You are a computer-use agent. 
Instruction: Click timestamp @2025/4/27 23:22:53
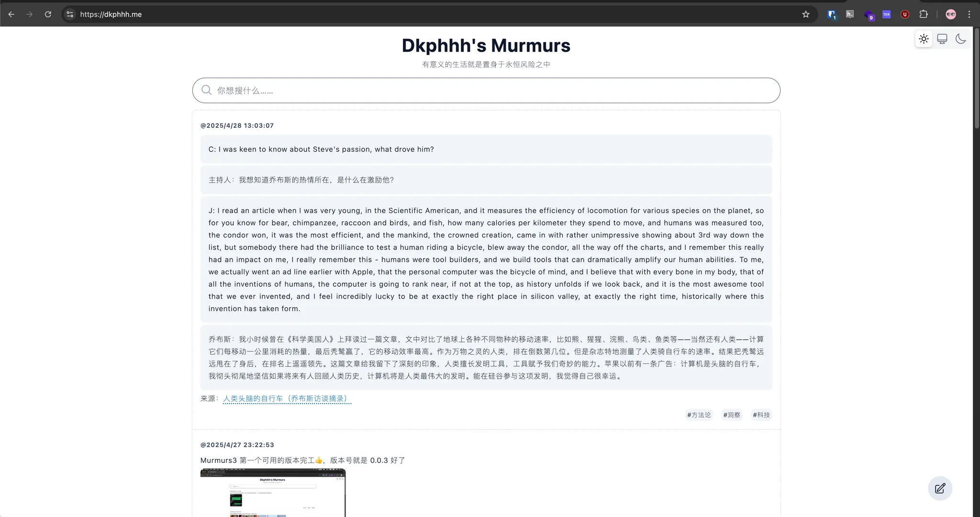tap(237, 445)
